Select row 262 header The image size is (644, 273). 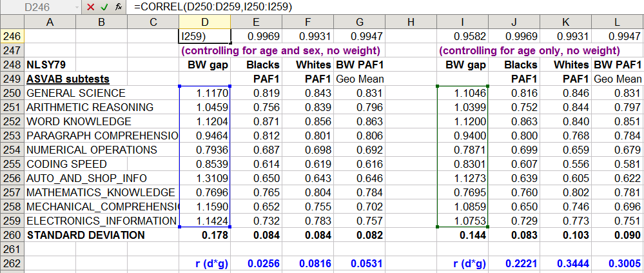coord(12,263)
